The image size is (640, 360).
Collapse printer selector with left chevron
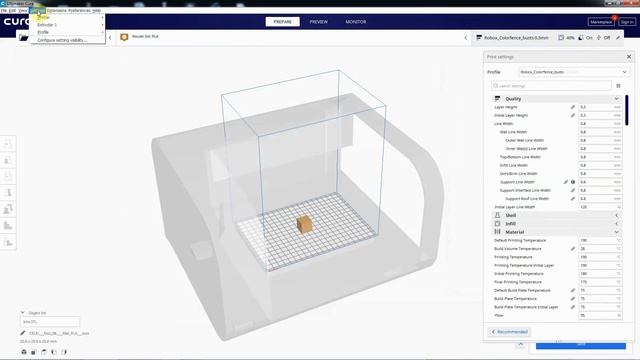tap(110, 38)
